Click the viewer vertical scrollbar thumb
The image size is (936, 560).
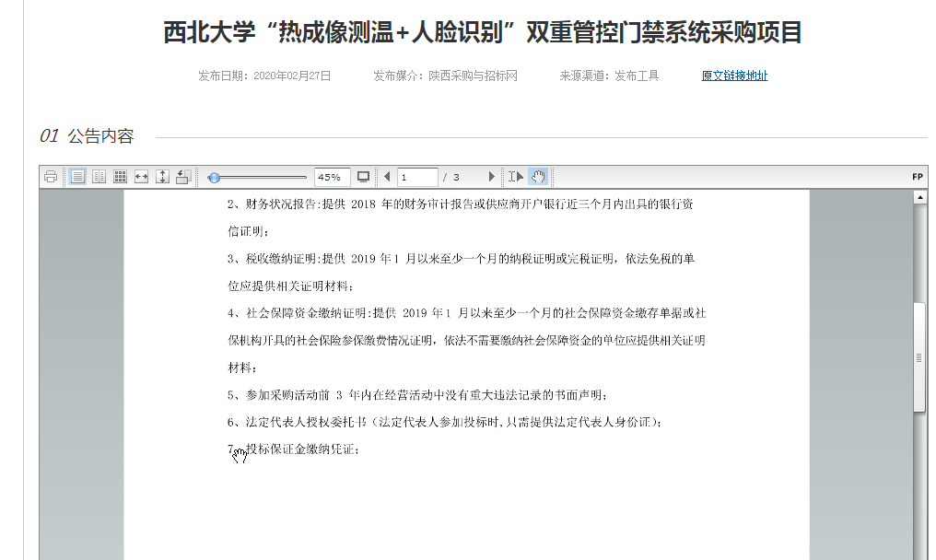[919, 357]
